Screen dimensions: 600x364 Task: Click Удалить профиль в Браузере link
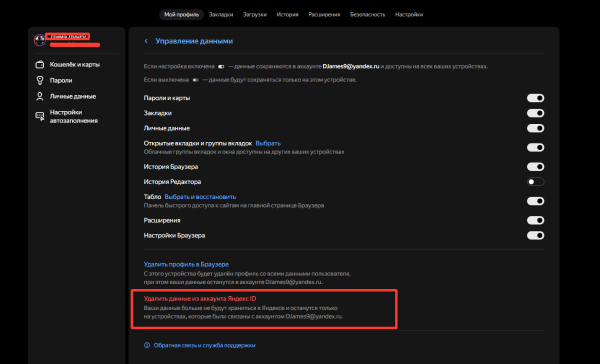pyautogui.click(x=186, y=264)
